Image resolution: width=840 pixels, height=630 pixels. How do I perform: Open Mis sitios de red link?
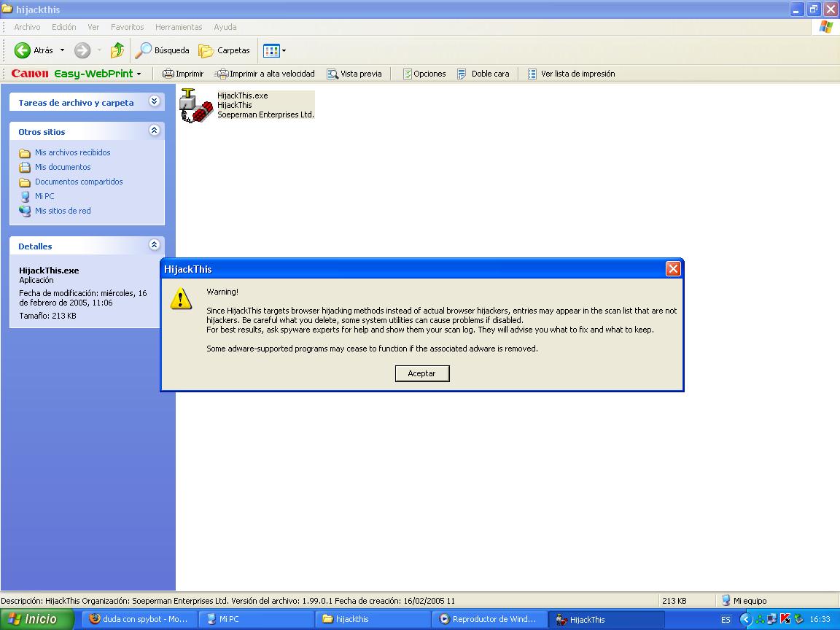tap(63, 211)
